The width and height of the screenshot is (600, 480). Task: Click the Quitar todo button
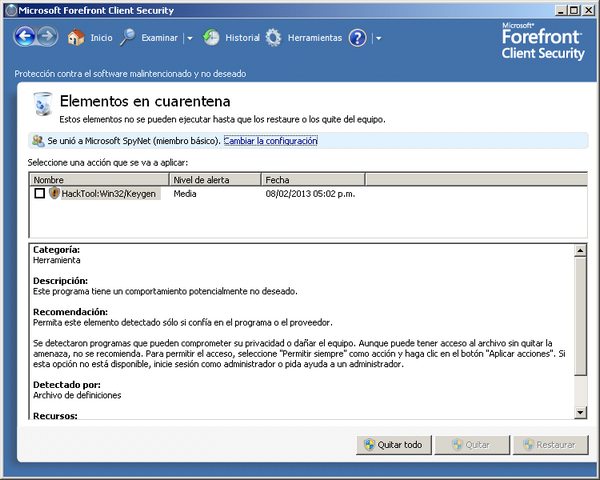click(x=394, y=445)
